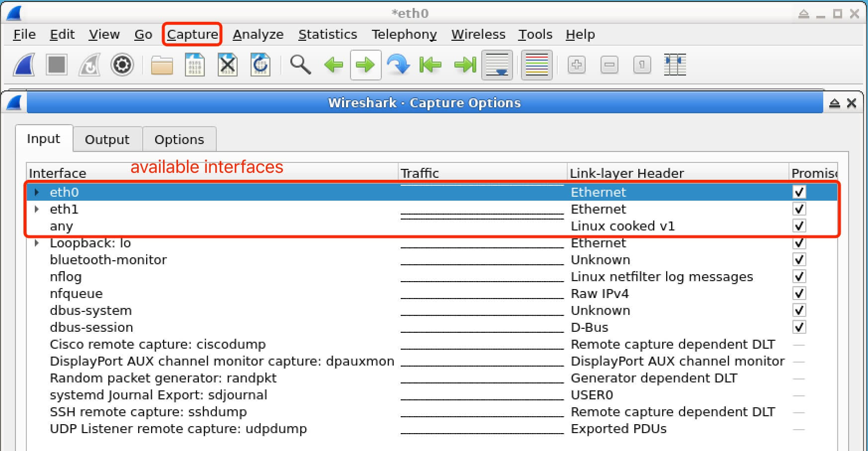Start a new packet capture
Screen dimensions: 868x451
point(23,65)
